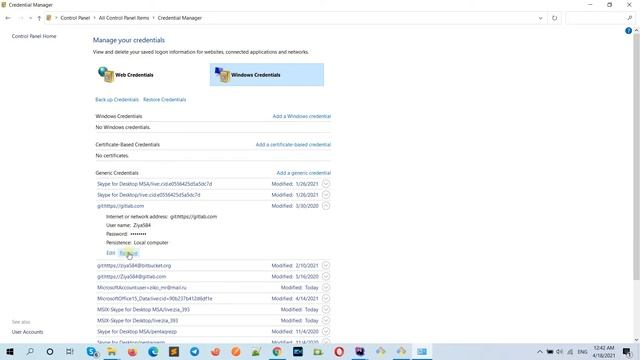The width and height of the screenshot is (640, 360).
Task: Switch to Control Panel taskbar icon
Action: point(422,351)
